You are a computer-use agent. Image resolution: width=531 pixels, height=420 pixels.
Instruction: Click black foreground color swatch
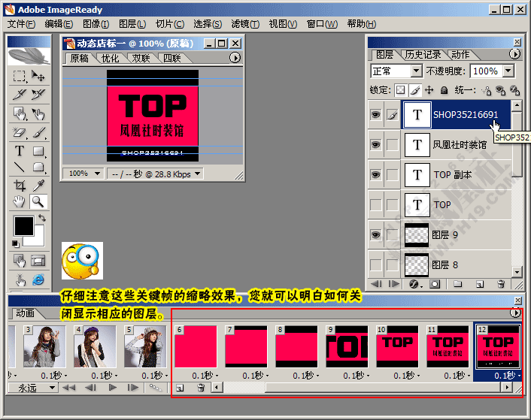pos(24,226)
